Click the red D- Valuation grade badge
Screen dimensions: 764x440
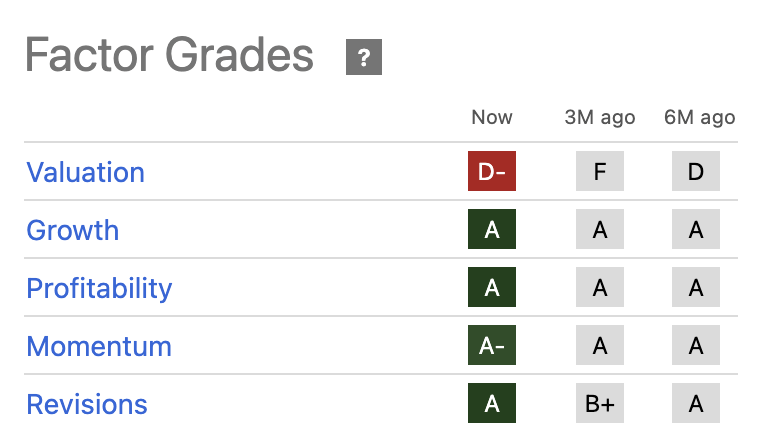click(x=492, y=172)
